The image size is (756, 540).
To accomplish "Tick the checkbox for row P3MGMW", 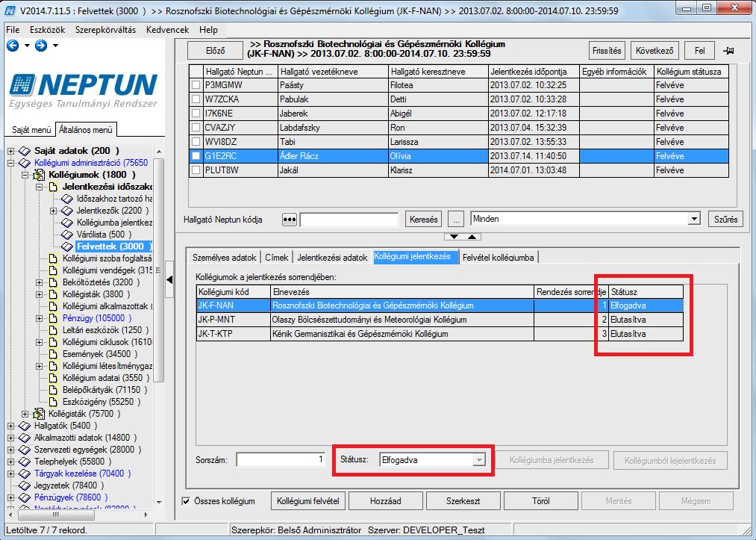I will pyautogui.click(x=196, y=85).
